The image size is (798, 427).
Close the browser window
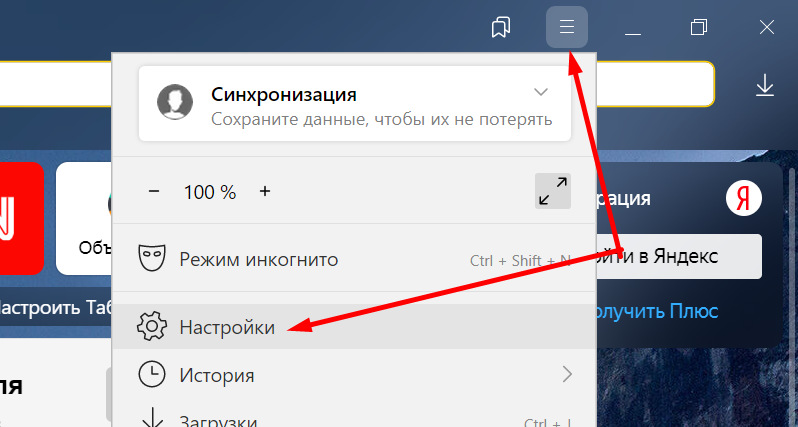point(766,27)
